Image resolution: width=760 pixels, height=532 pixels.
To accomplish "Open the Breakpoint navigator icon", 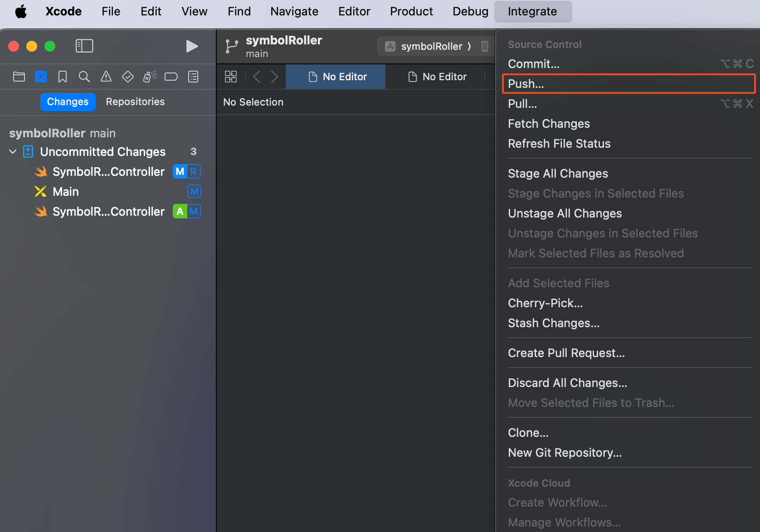I will click(171, 77).
